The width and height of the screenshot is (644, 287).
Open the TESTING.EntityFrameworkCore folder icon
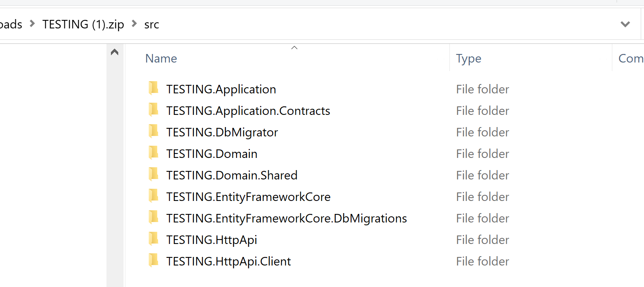[154, 196]
